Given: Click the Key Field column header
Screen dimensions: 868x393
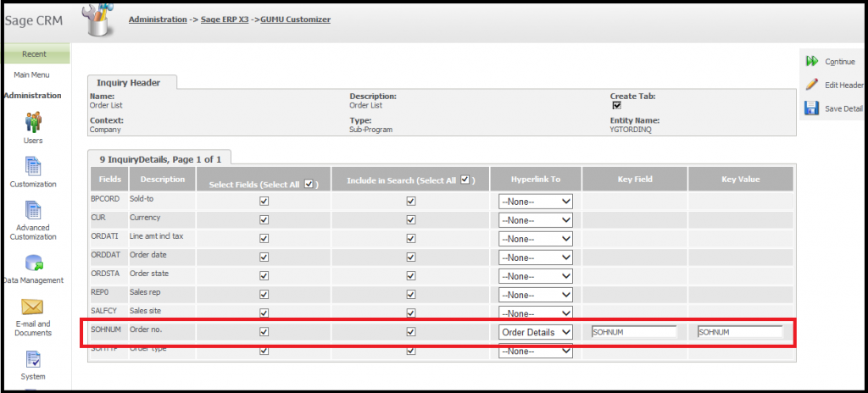Looking at the screenshot, I should 634,180.
